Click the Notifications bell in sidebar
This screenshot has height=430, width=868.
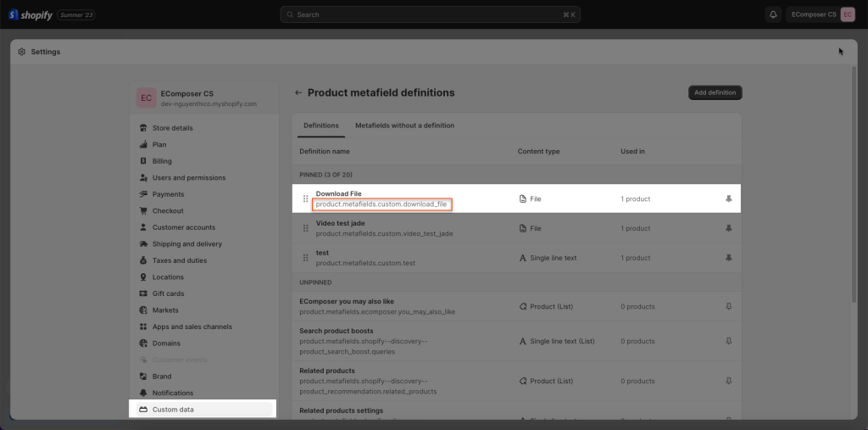click(143, 393)
